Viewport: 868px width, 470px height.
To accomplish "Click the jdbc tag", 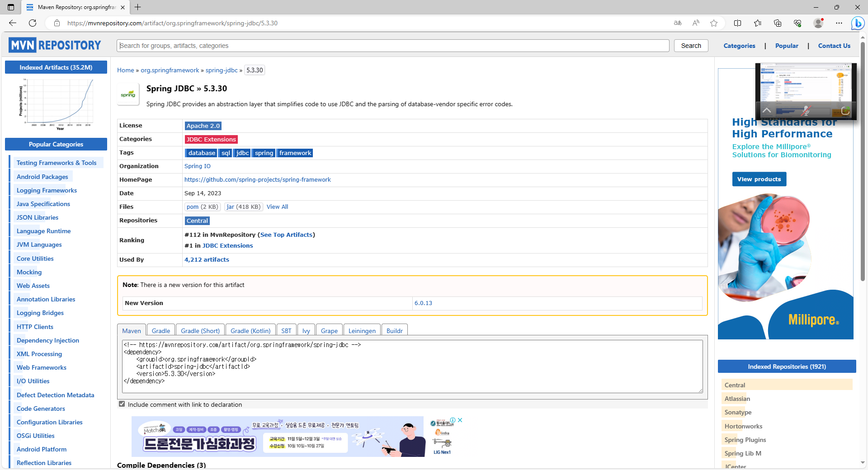I will [242, 153].
